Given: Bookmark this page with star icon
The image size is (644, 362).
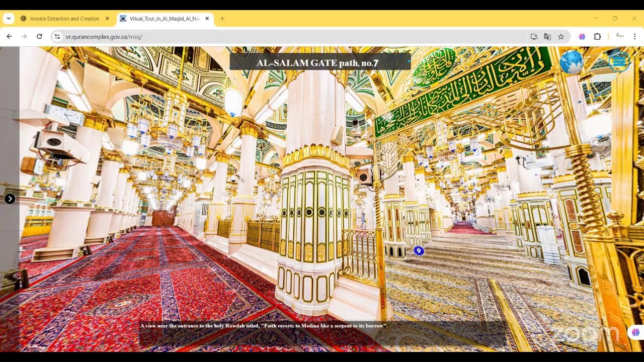Looking at the screenshot, I should (561, 37).
